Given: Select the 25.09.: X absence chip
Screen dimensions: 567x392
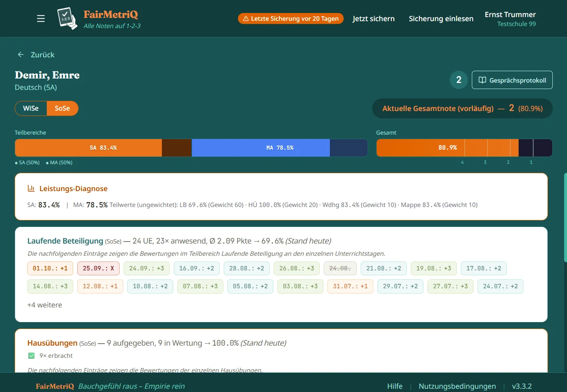Looking at the screenshot, I should coord(98,268).
